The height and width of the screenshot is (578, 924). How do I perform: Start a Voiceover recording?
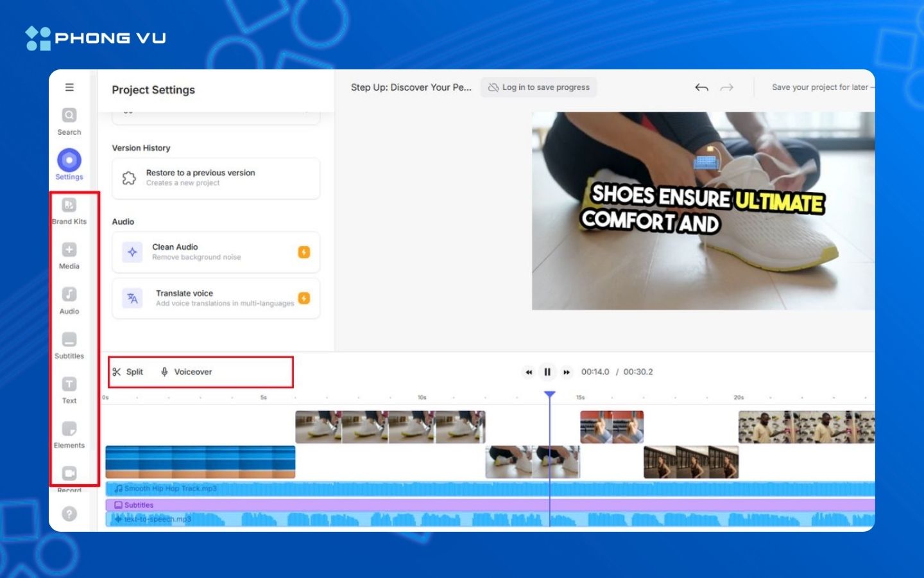pos(187,372)
